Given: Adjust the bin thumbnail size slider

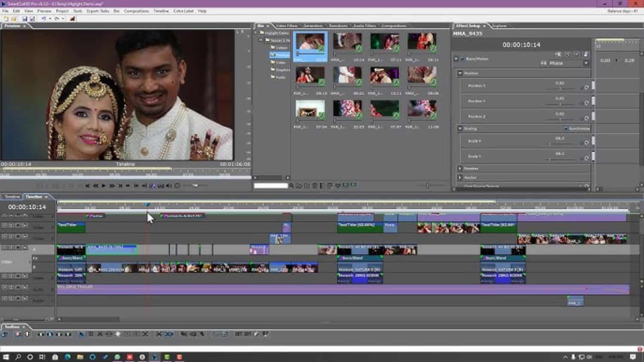Looking at the screenshot, I should click(x=427, y=186).
